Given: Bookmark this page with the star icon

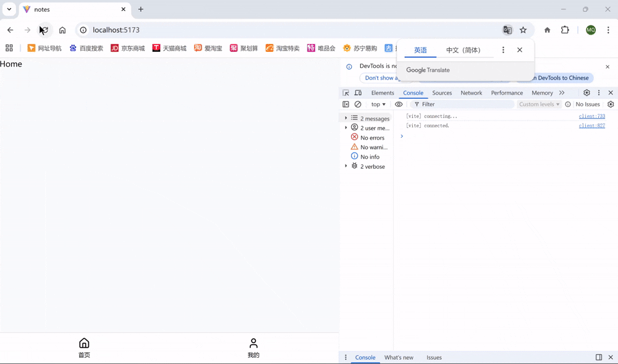Looking at the screenshot, I should (x=523, y=30).
